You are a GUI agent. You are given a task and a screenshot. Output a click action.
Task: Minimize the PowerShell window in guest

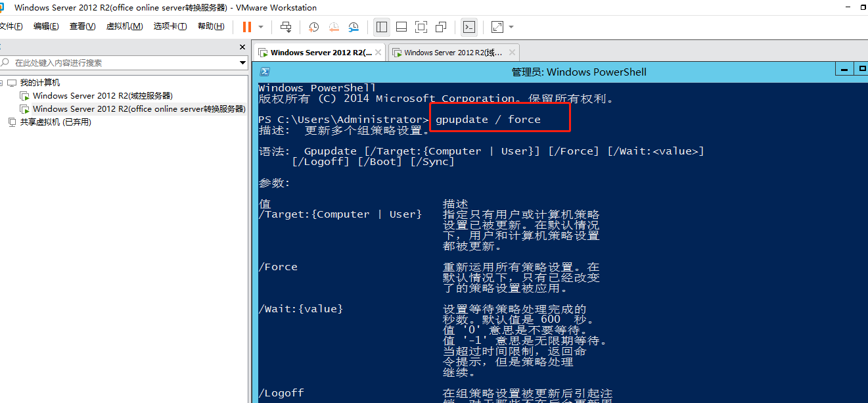click(843, 69)
